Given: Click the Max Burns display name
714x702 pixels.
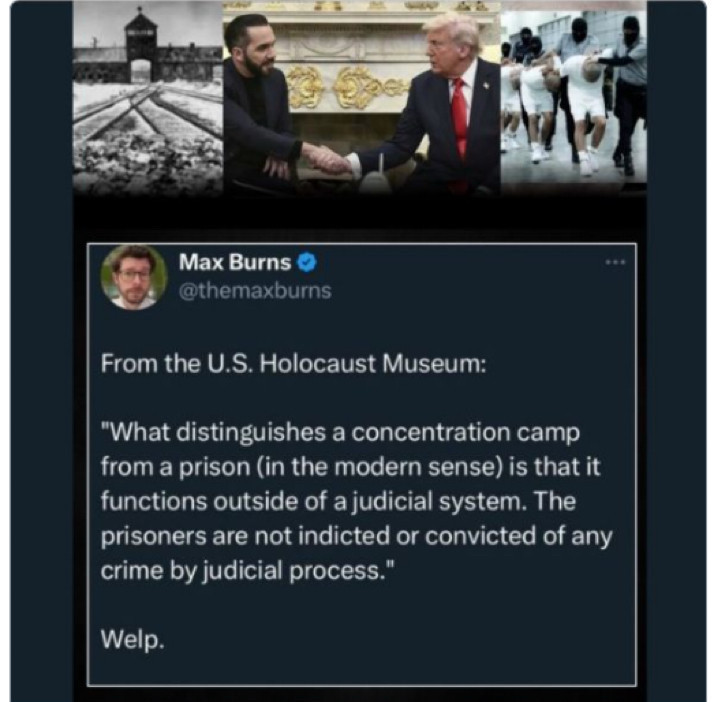Looking at the screenshot, I should tap(235, 262).
